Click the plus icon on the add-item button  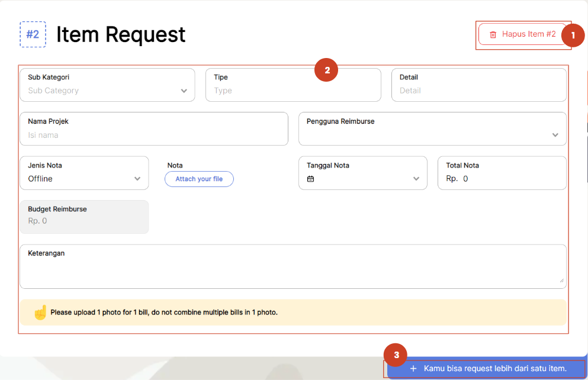tap(413, 369)
